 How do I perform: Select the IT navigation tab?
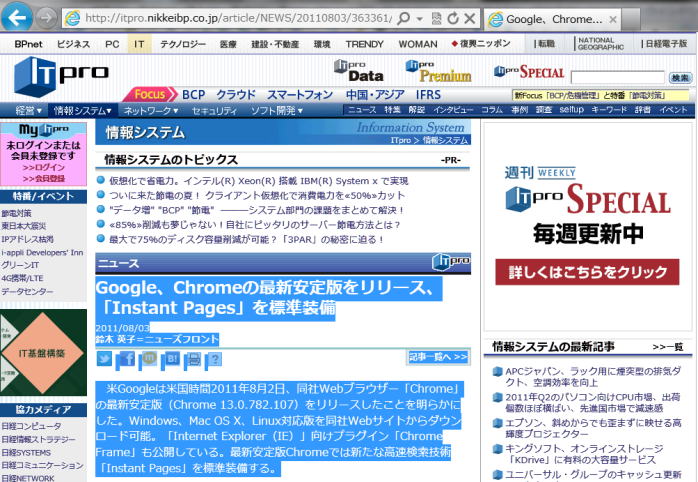tap(139, 44)
